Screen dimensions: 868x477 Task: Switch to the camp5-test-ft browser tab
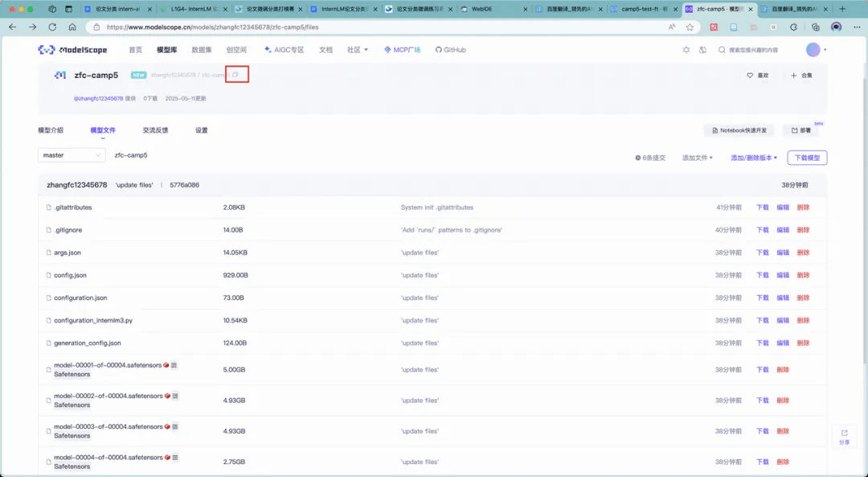pos(644,9)
